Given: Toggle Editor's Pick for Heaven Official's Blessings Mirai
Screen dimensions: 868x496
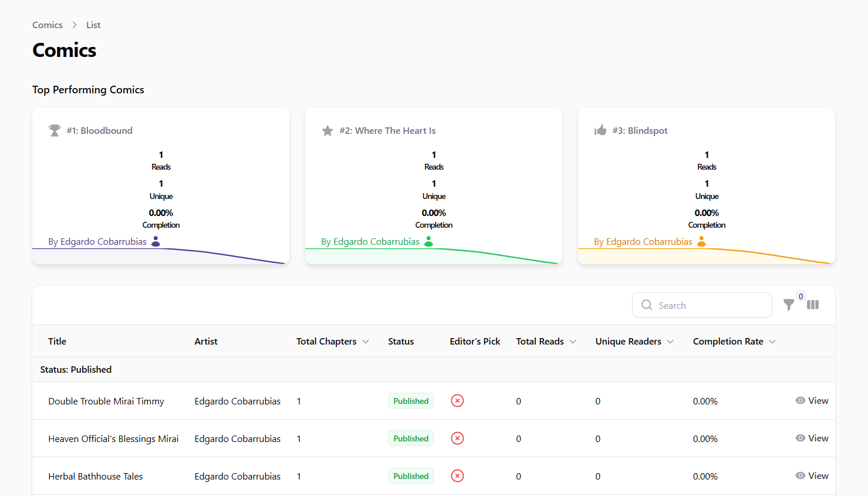Looking at the screenshot, I should pyautogui.click(x=457, y=438).
